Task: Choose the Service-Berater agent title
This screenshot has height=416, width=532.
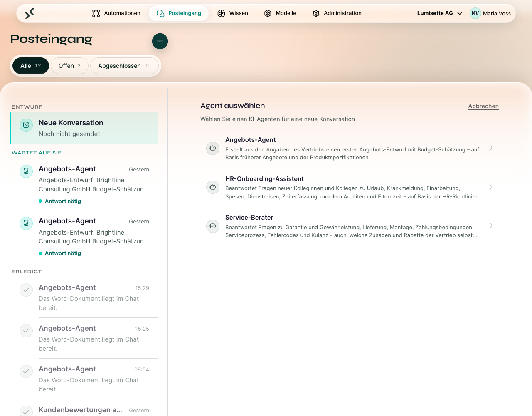Action: tap(249, 218)
